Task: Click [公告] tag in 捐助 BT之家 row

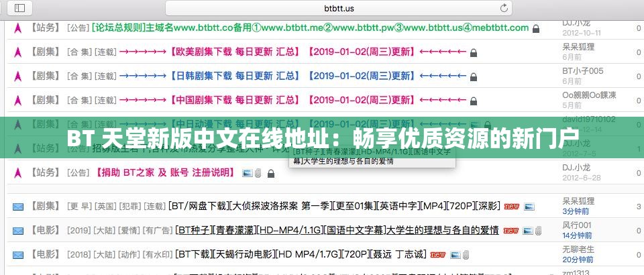Action: coord(78,173)
